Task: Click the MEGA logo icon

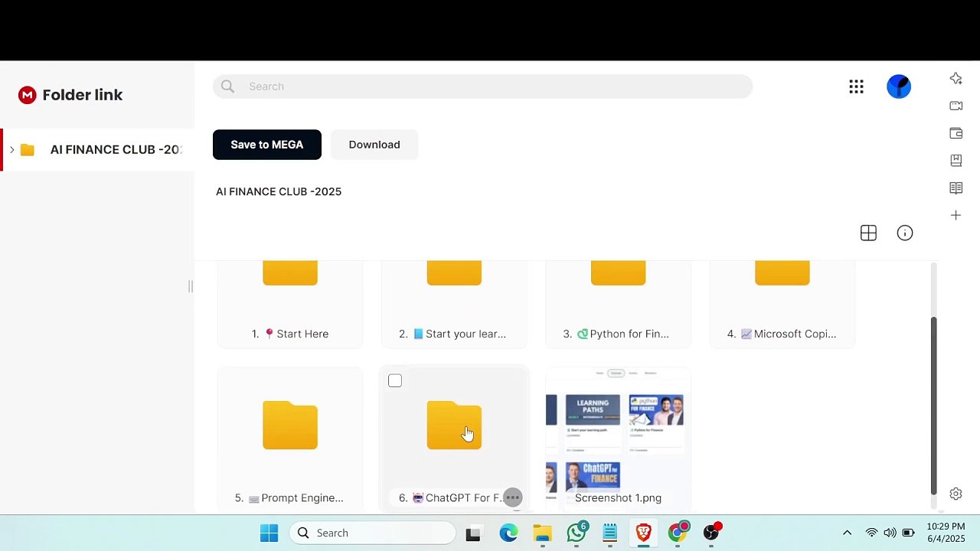Action: 28,95
